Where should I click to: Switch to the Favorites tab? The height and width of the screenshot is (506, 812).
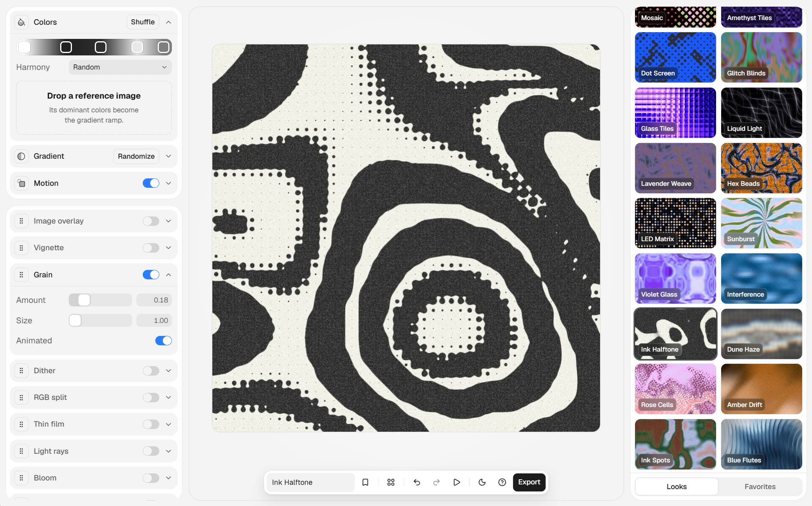coord(760,487)
